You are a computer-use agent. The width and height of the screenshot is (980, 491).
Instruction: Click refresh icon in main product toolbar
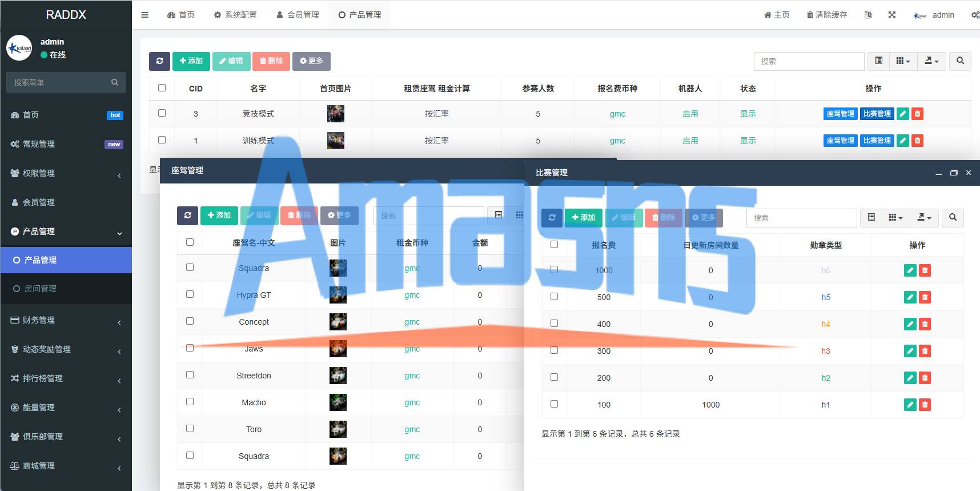159,61
